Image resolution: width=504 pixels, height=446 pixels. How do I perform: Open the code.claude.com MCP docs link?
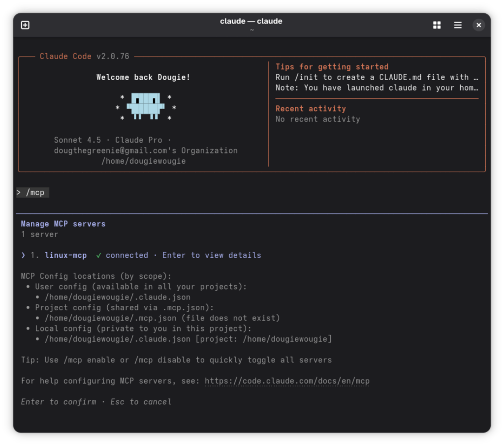287,381
